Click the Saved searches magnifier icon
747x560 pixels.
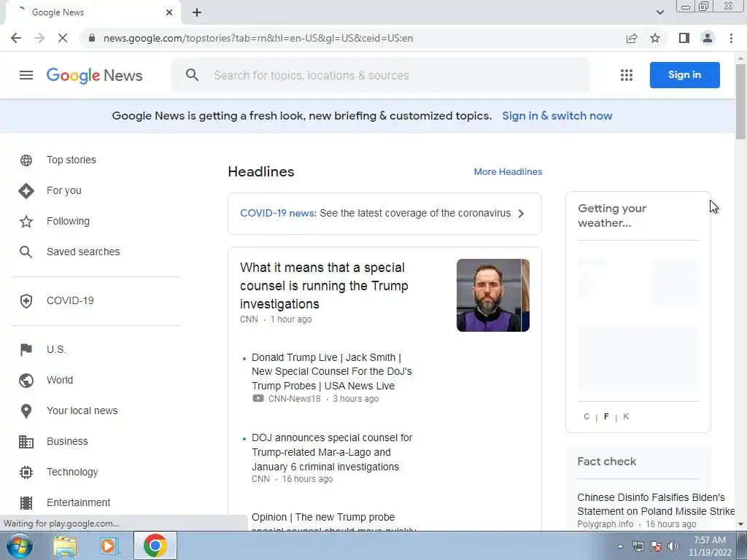pyautogui.click(x=26, y=252)
